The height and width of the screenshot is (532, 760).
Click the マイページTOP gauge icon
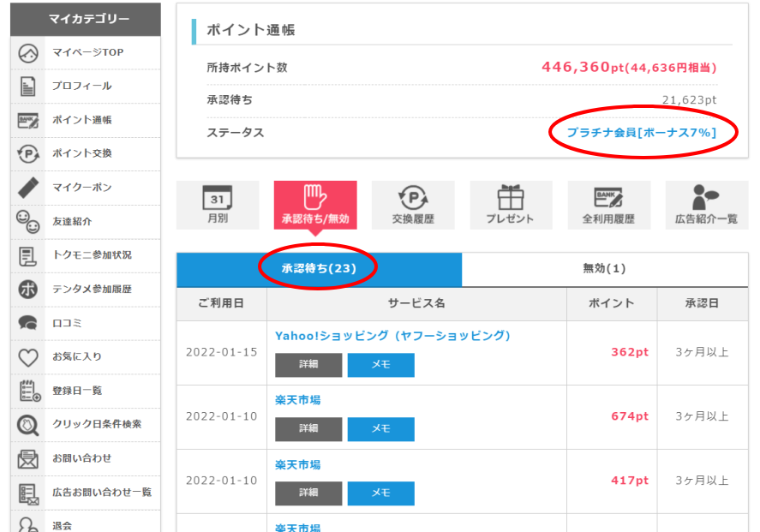click(28, 53)
